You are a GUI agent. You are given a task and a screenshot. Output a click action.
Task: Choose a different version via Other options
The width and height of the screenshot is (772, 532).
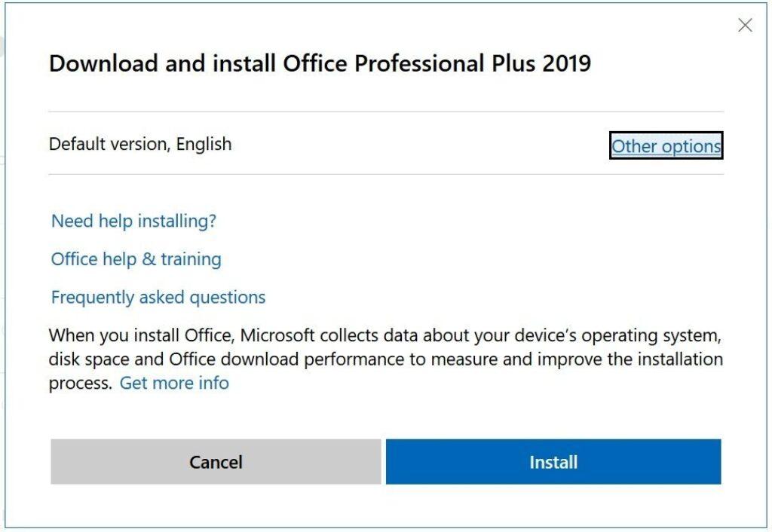click(666, 146)
